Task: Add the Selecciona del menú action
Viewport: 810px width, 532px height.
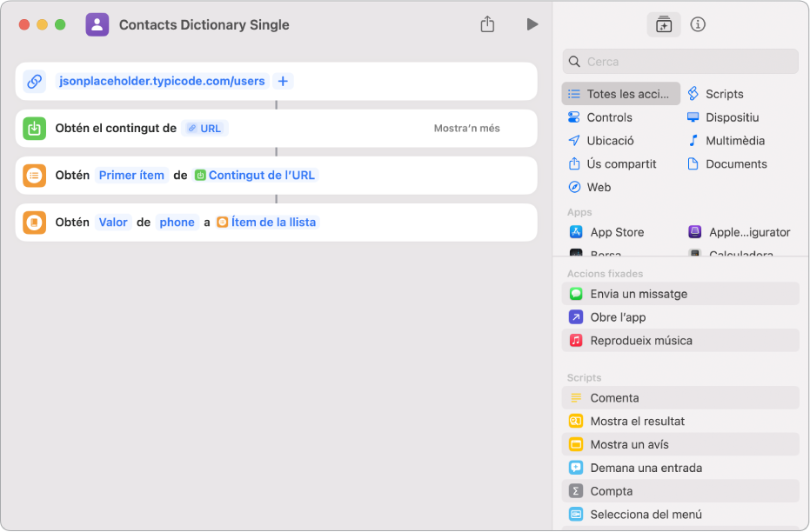Action: click(x=680, y=515)
